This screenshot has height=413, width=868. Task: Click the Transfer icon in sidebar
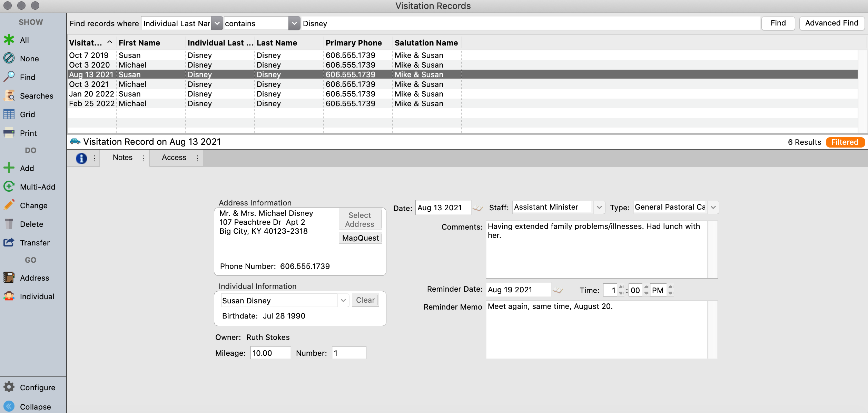(x=9, y=242)
